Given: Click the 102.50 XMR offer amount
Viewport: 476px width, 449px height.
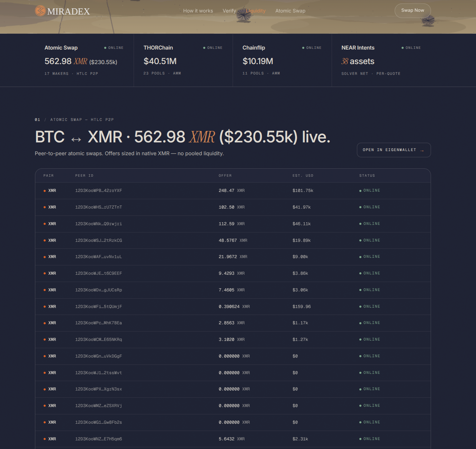Looking at the screenshot, I should point(232,207).
